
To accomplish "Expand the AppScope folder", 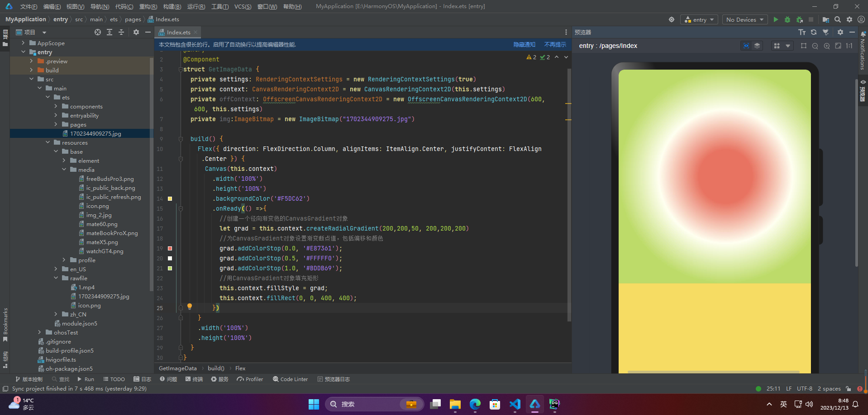I will [x=24, y=43].
